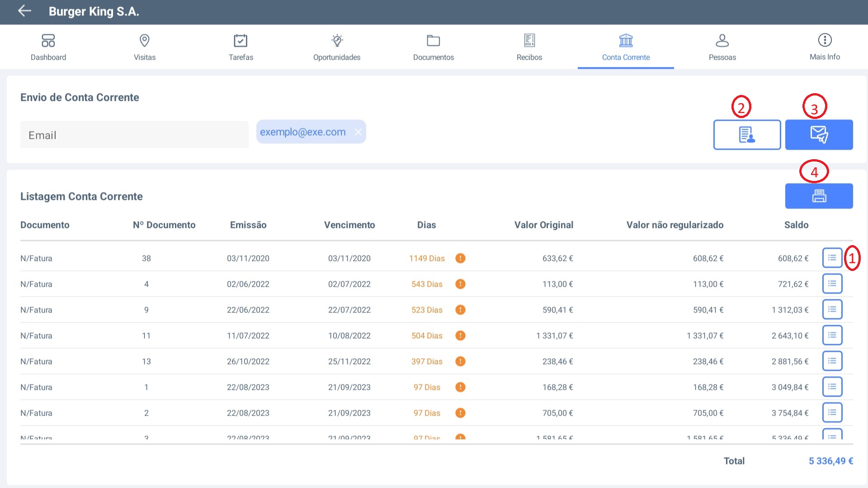This screenshot has height=488, width=868.
Task: Open details for invoice number 4
Action: click(x=832, y=284)
